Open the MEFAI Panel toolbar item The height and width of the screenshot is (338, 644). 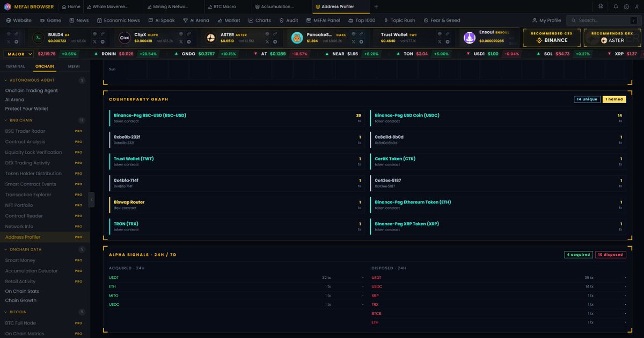coord(323,20)
